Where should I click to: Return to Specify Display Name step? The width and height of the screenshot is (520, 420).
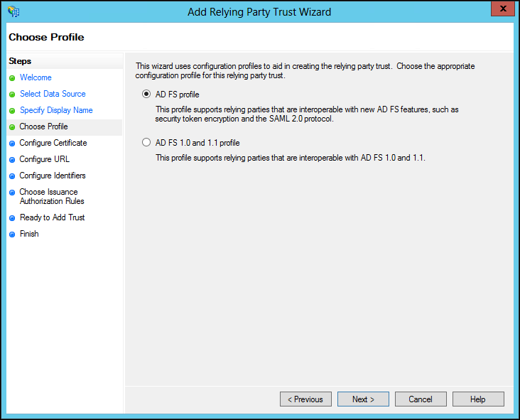[56, 110]
